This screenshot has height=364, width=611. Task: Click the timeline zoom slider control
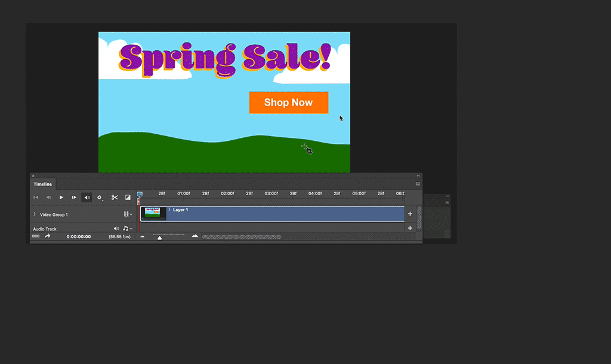coord(159,236)
